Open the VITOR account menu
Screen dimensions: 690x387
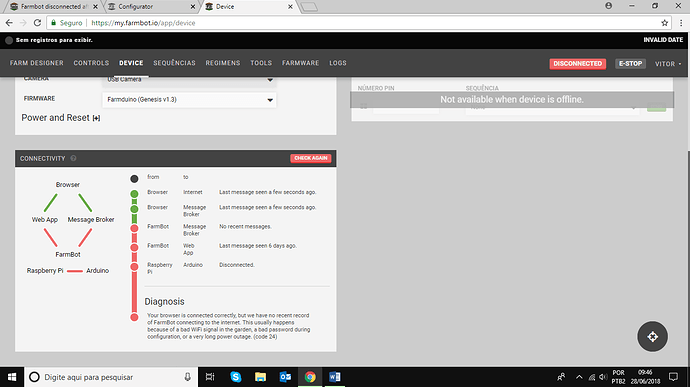(668, 64)
